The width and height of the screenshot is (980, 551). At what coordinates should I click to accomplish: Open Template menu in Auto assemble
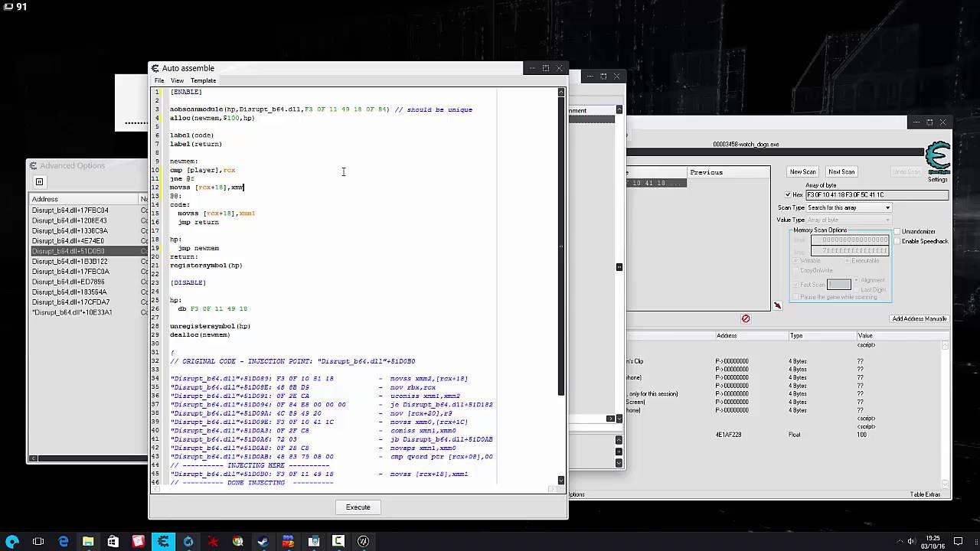(203, 80)
